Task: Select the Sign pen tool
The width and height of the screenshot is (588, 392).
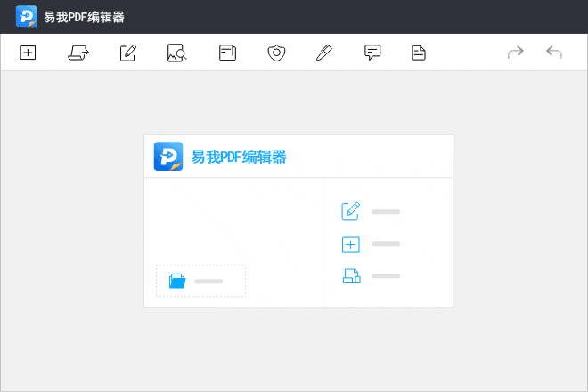Action: pos(324,53)
